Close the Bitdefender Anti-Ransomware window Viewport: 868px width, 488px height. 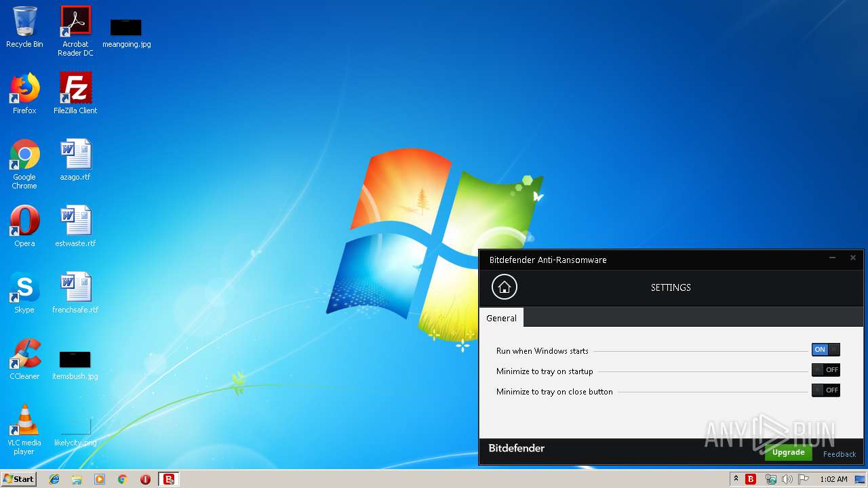(853, 258)
